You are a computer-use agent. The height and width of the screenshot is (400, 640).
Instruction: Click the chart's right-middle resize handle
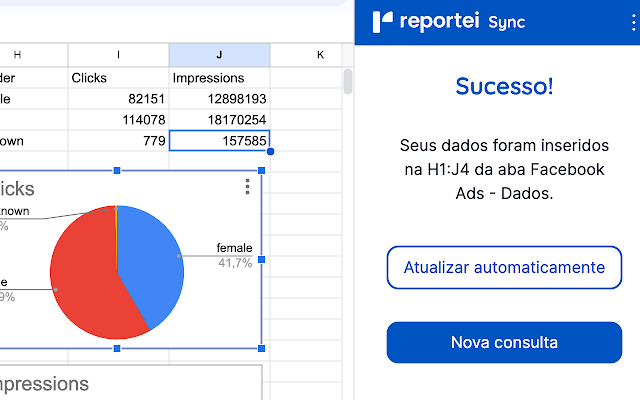[262, 260]
